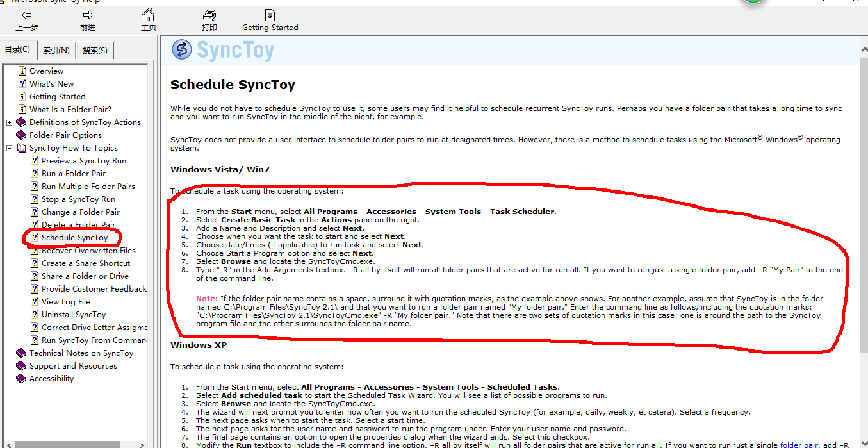868x448 pixels.
Task: Click the What's New page icon
Action: [22, 84]
